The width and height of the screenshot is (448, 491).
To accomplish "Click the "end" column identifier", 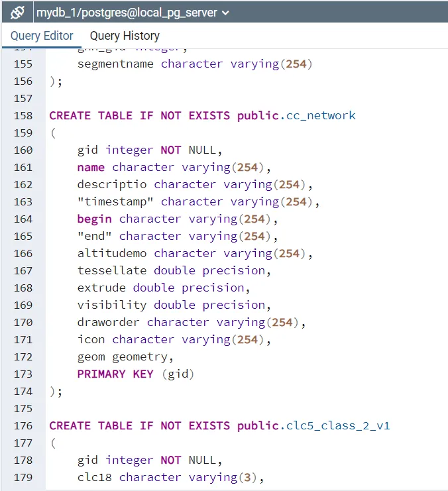I will pos(95,236).
